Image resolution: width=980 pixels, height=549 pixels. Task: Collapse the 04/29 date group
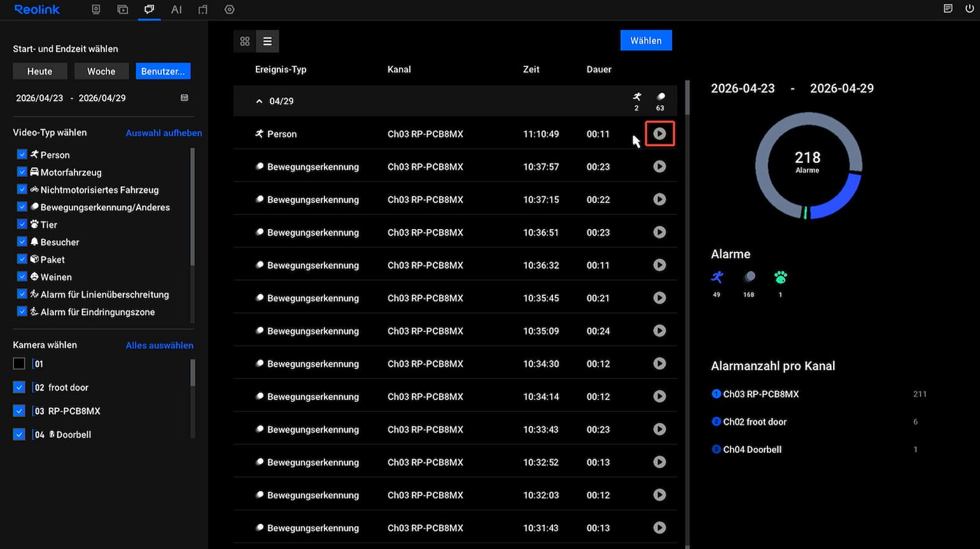tap(259, 101)
